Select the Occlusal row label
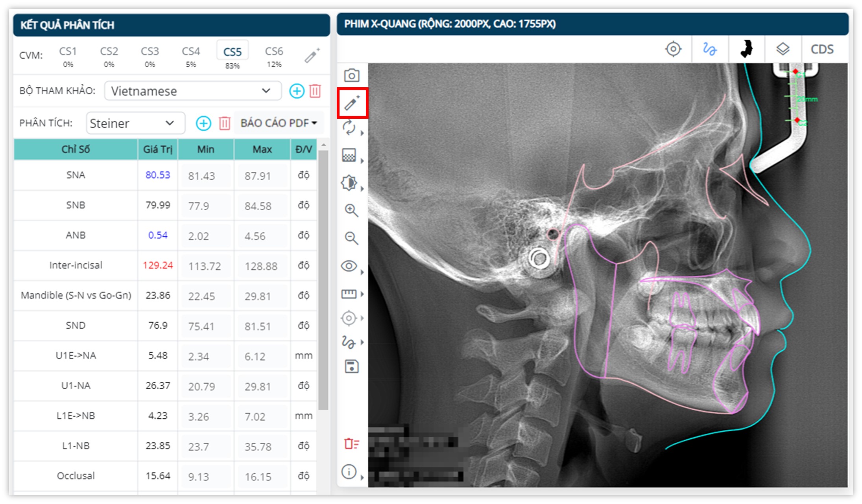 tap(76, 476)
